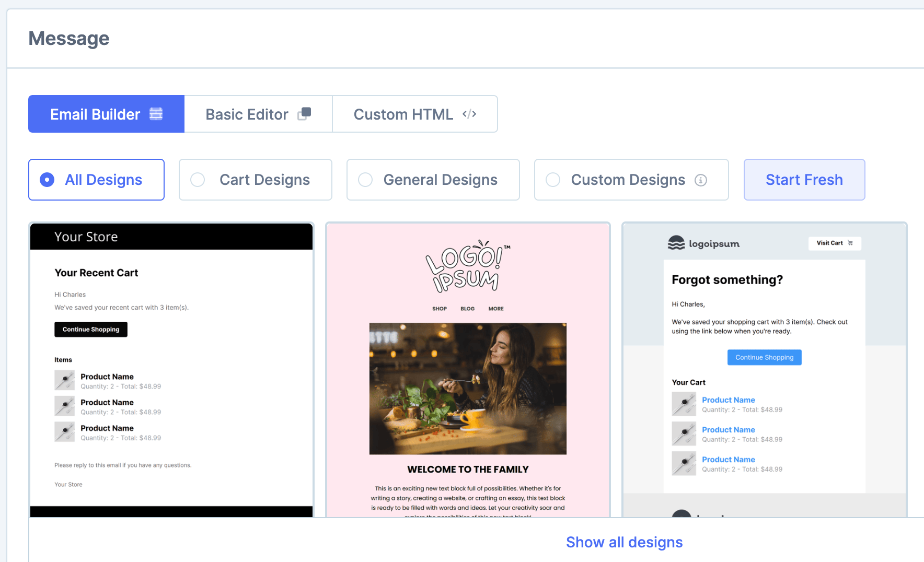
Task: Expand the list with Show all designs
Action: [x=624, y=542]
